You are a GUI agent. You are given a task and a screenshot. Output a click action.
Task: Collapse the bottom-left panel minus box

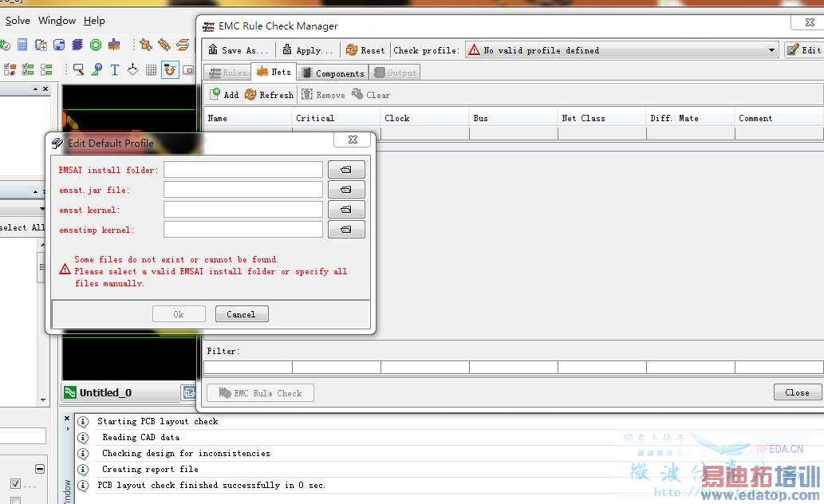40,469
